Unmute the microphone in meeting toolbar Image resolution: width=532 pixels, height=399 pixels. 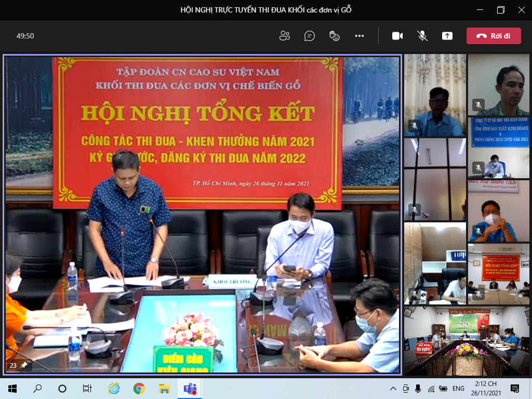(x=422, y=36)
